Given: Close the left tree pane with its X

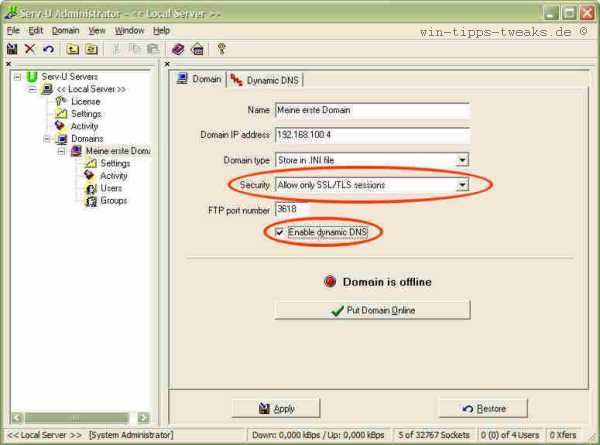Looking at the screenshot, I should [x=8, y=64].
